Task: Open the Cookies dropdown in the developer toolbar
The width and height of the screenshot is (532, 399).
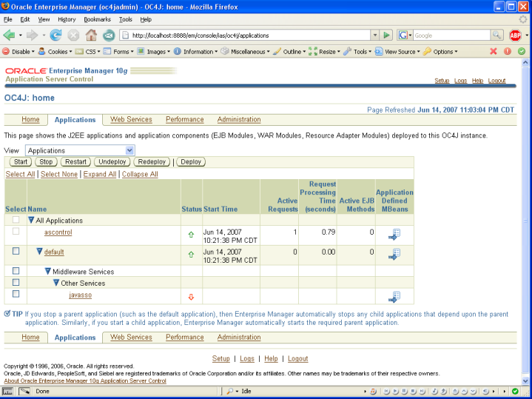Action: [55, 52]
